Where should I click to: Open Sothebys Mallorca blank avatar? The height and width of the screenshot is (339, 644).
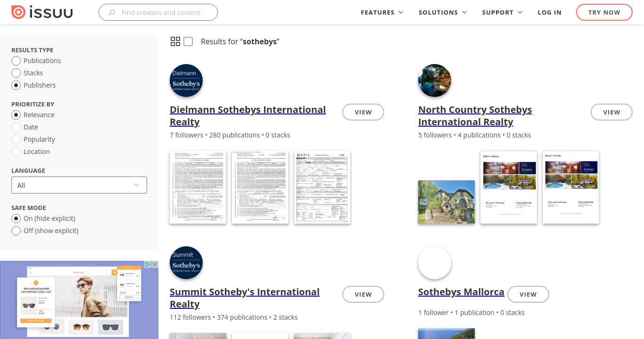coord(435,263)
